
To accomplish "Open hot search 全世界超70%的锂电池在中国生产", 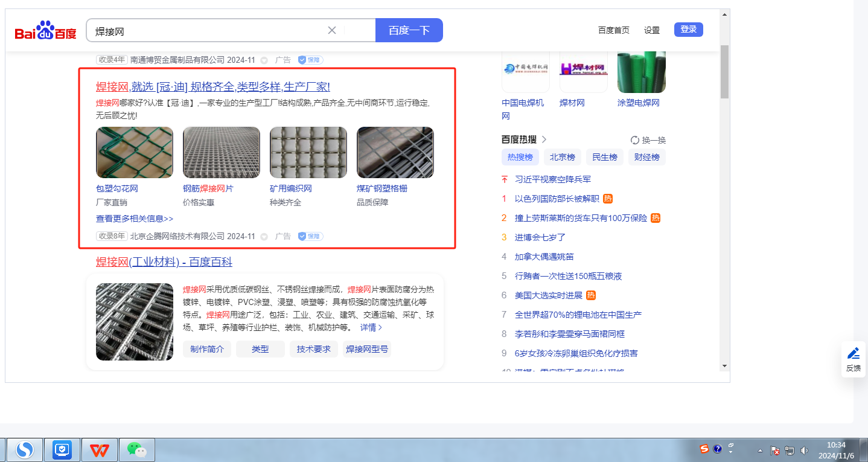I will 578,315.
